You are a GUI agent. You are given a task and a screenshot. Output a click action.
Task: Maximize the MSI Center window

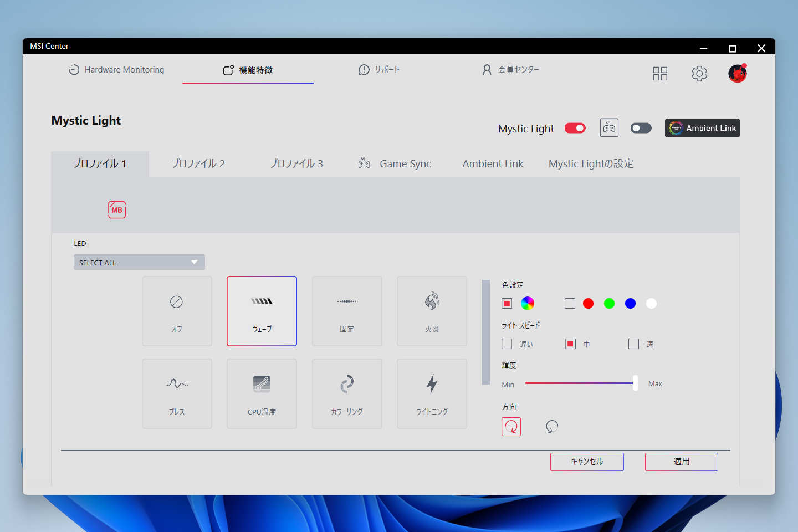tap(733, 48)
